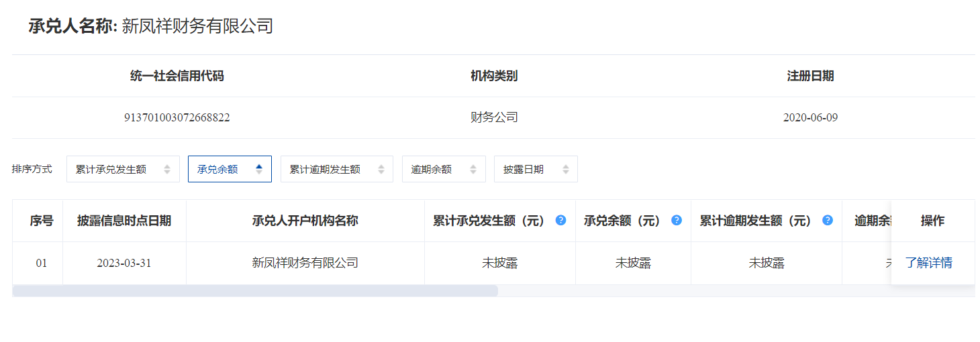Click help icon next to 承兑余额（元） header

677,220
